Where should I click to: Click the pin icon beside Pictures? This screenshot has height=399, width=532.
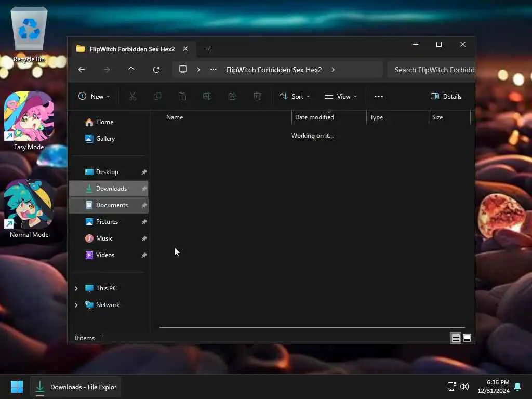pos(144,222)
